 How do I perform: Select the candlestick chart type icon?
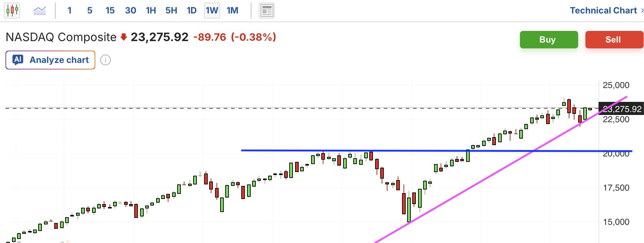12,10
